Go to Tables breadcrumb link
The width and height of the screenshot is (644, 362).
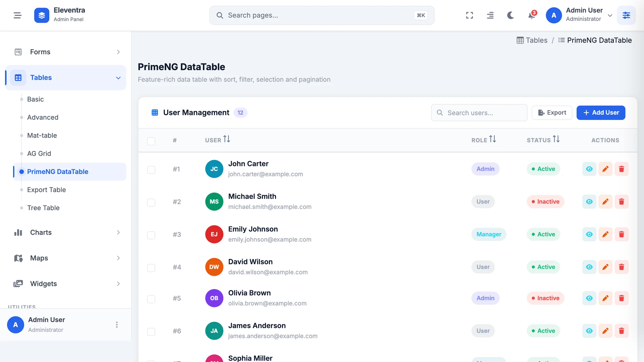532,40
